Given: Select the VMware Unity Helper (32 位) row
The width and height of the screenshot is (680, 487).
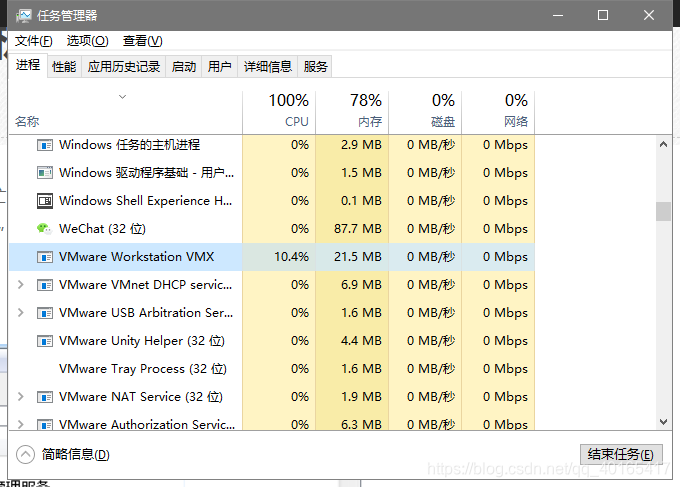Looking at the screenshot, I should coord(271,341).
